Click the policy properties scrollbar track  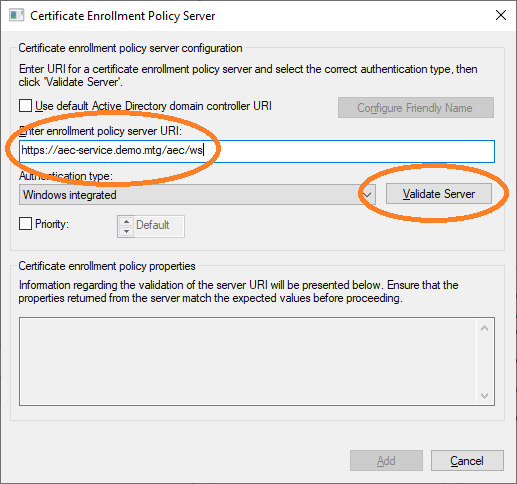point(485,362)
